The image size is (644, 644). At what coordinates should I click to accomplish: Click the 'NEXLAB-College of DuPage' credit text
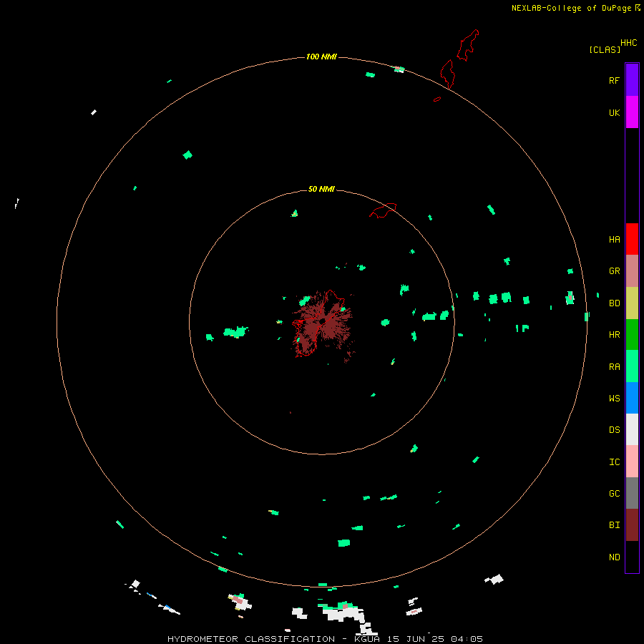coord(571,8)
